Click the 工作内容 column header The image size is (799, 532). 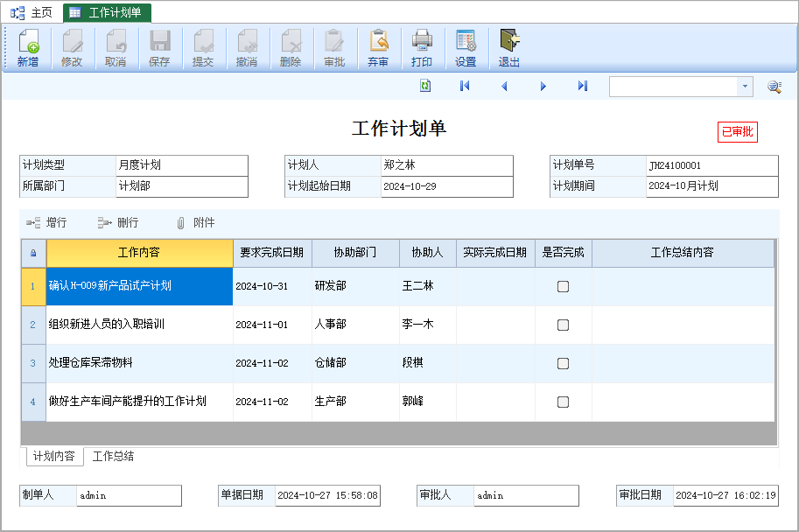(140, 253)
